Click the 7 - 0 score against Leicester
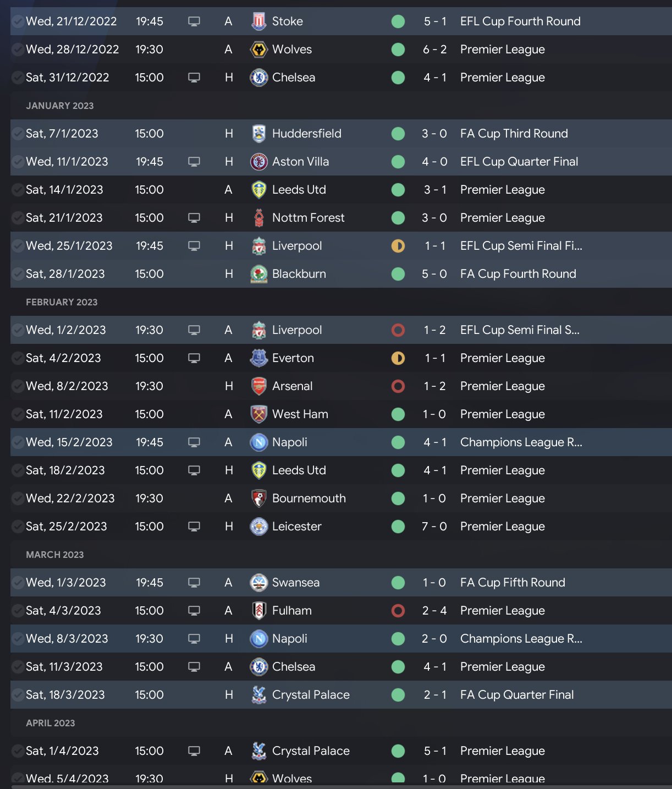 pyautogui.click(x=434, y=527)
